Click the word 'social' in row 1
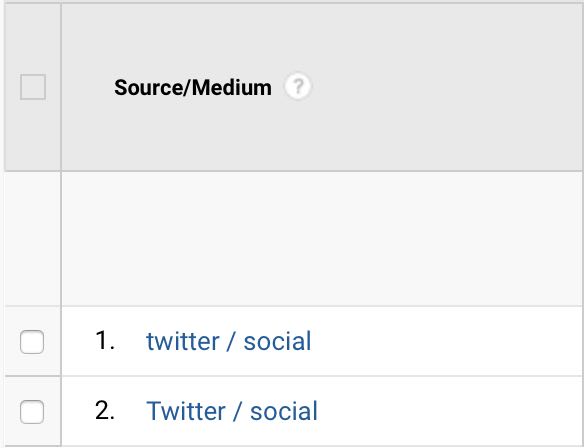This screenshot has width=584, height=448. coord(277,341)
